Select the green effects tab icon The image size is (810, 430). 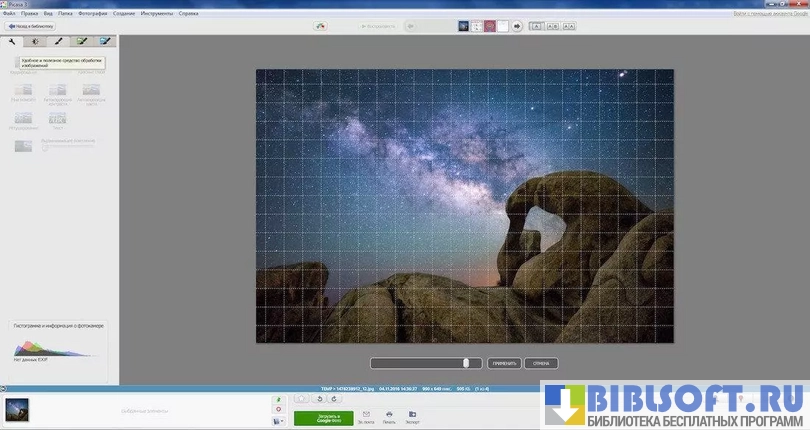(x=82, y=42)
